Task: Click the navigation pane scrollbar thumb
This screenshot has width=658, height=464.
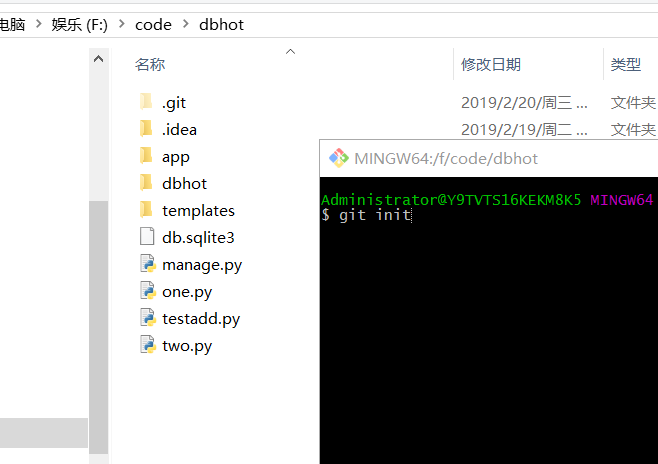Action: point(99,327)
